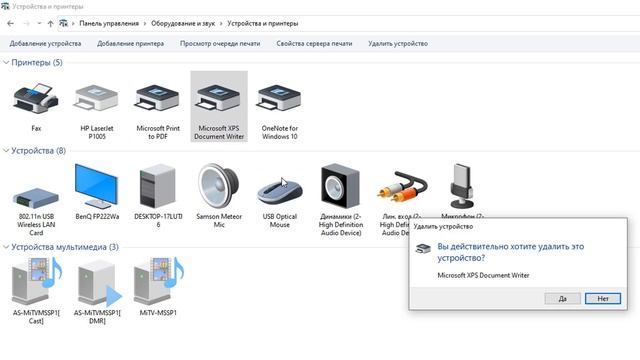Select Microsoft XPS Document Writer printer icon
This screenshot has width=640, height=360.
point(219,99)
